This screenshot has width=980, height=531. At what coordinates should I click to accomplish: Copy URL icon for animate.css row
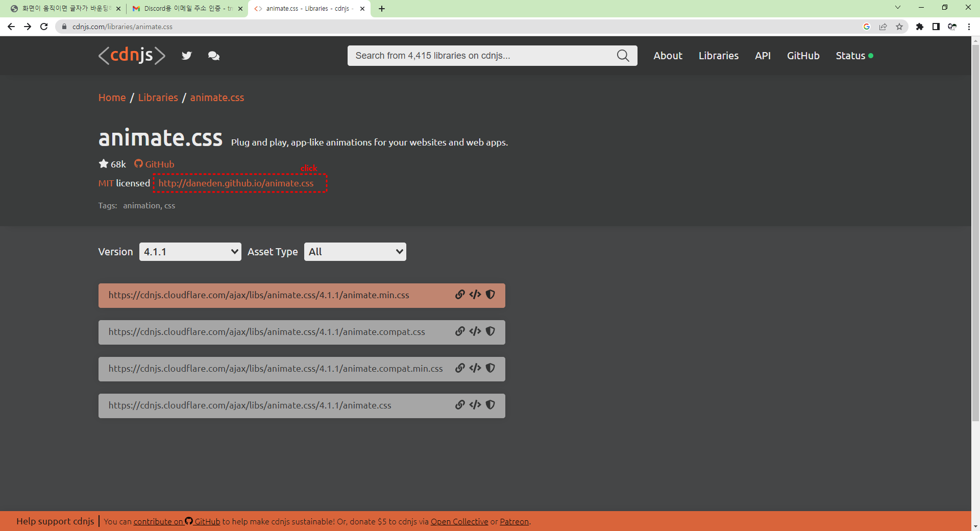coord(460,405)
